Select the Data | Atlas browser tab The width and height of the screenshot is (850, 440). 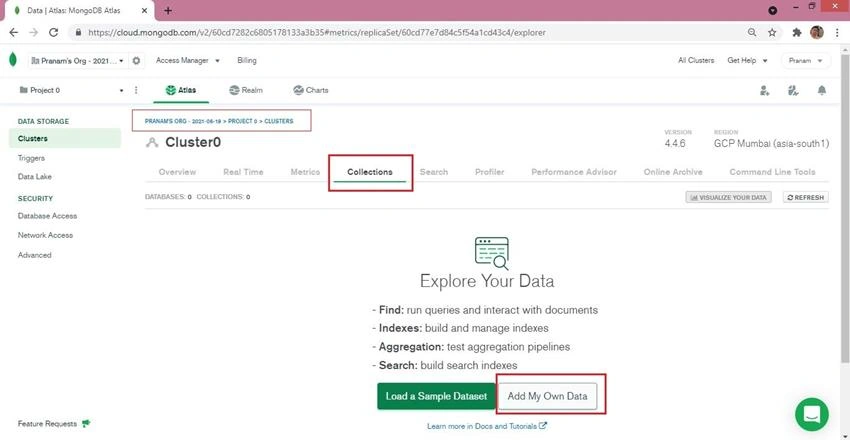(78, 11)
